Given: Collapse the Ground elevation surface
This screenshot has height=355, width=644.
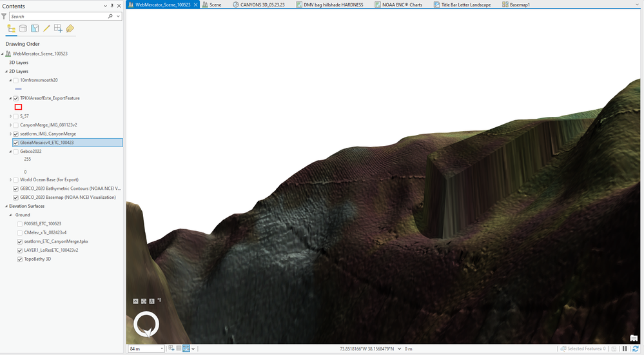Looking at the screenshot, I should coord(10,215).
